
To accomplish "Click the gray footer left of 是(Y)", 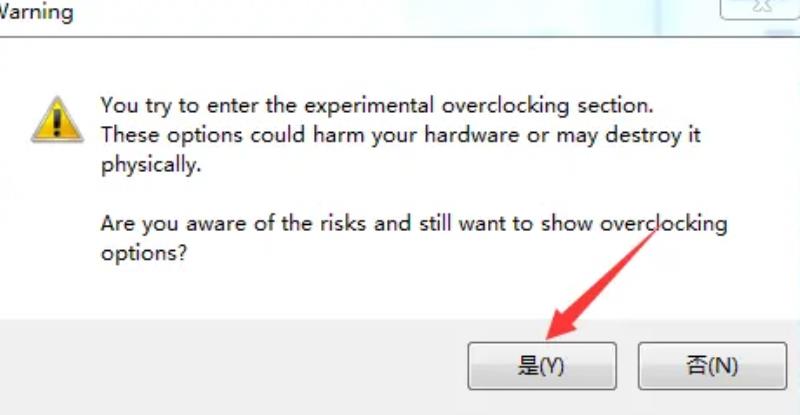I will (x=230, y=365).
